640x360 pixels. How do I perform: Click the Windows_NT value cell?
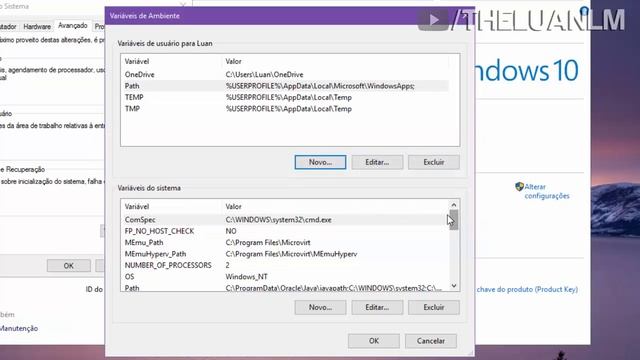[x=247, y=277]
